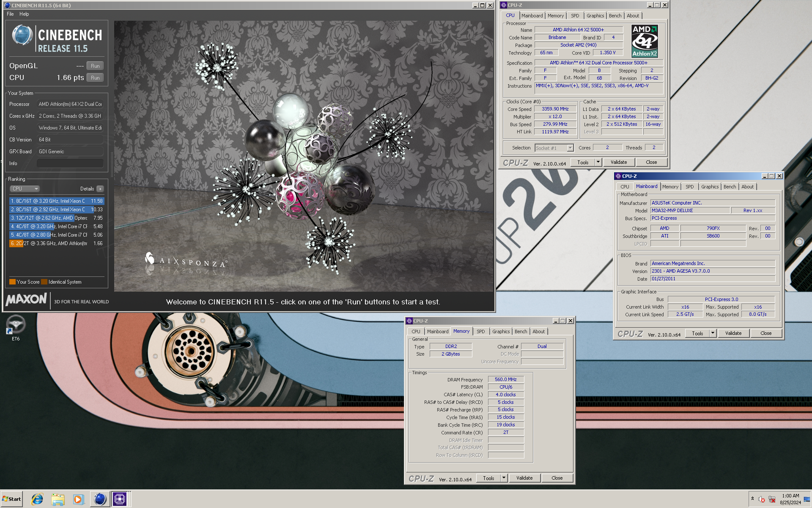The height and width of the screenshot is (508, 812).
Task: Click Tools button in the top CPU-Z window
Action: 583,162
